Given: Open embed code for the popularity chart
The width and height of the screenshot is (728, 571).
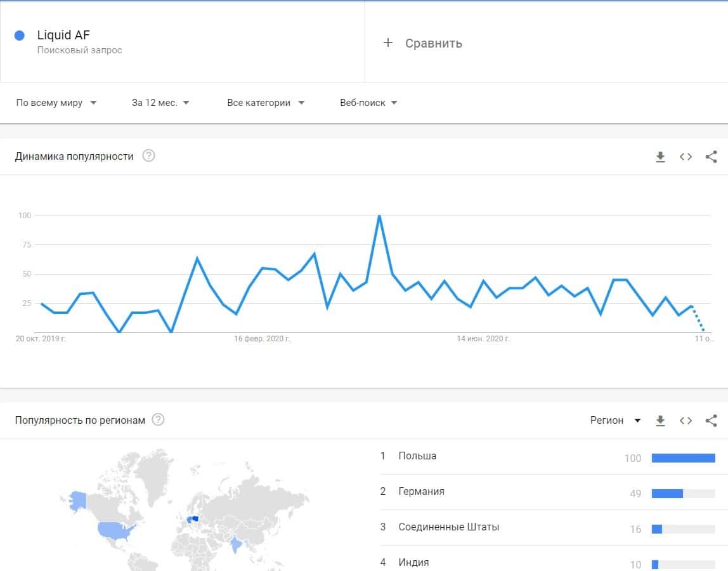Looking at the screenshot, I should tap(686, 157).
